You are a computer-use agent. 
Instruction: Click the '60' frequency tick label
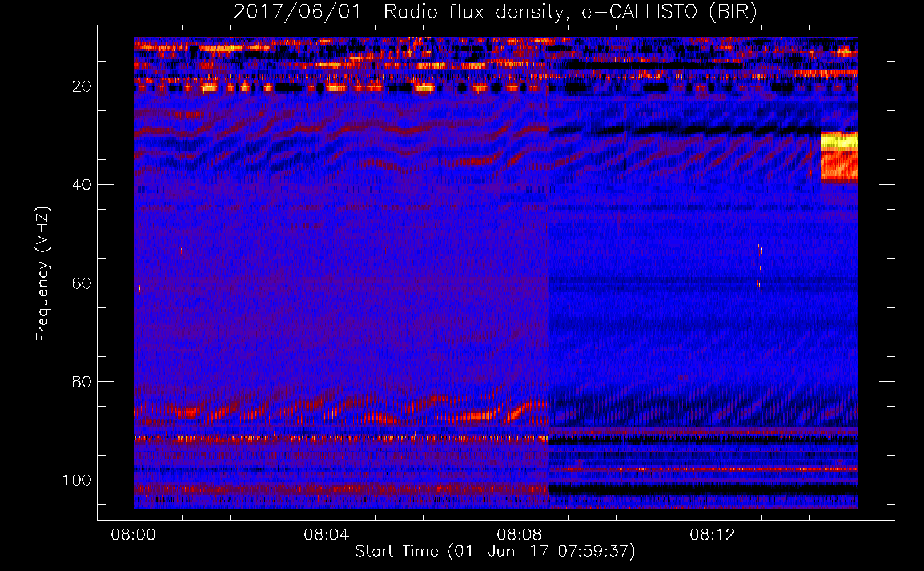click(82, 283)
